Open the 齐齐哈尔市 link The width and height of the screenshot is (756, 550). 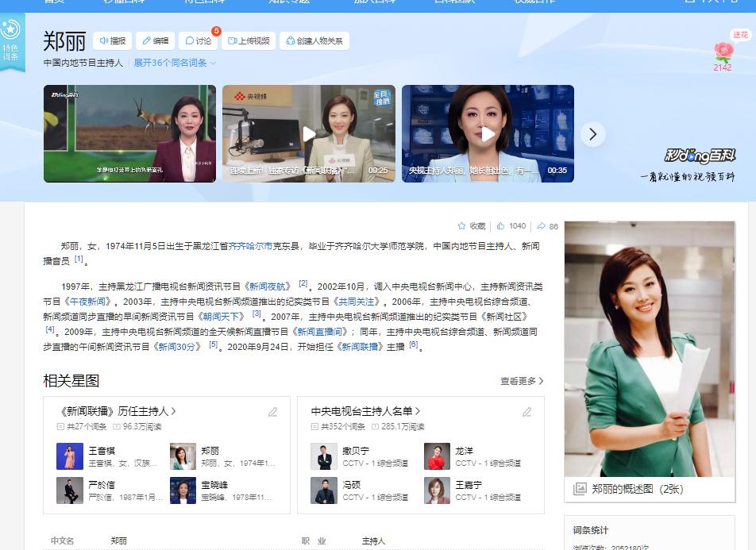250,246
